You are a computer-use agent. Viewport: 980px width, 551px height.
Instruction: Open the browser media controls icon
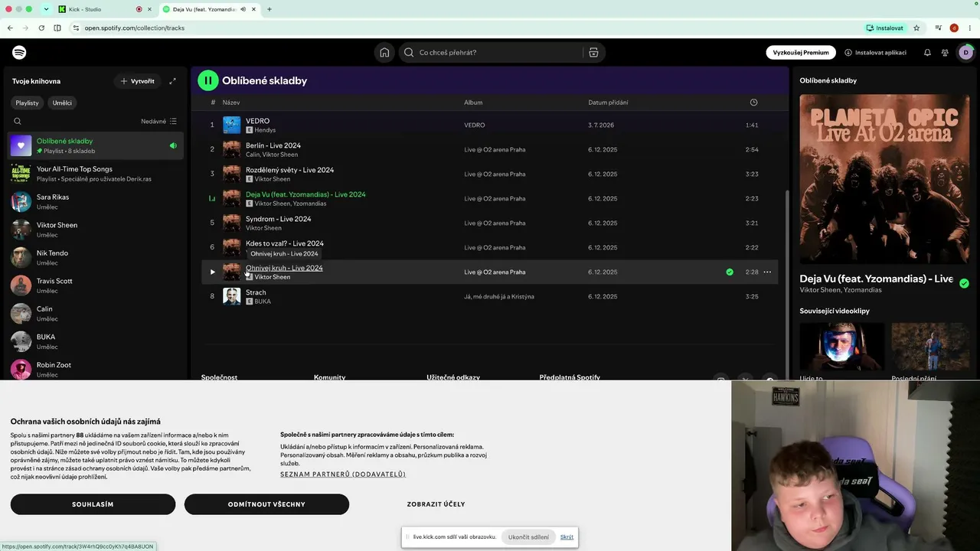(x=939, y=28)
